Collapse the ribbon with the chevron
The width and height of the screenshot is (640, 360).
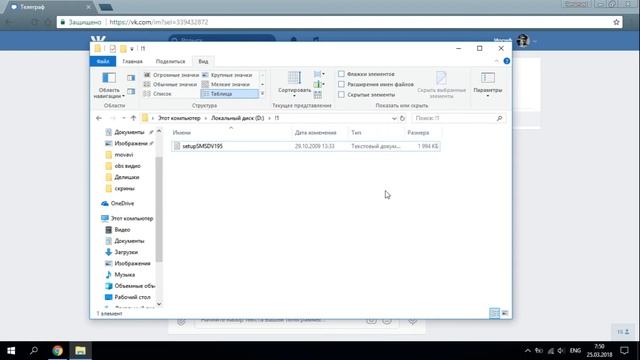click(x=496, y=61)
